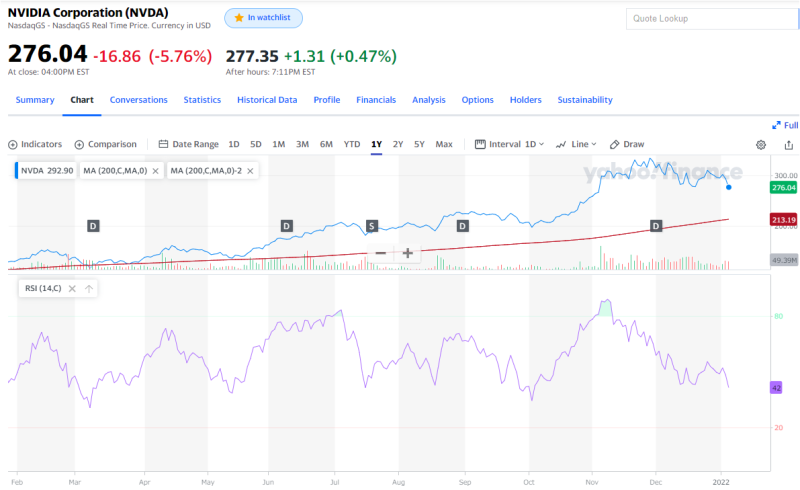Zoom out chart with minus button
Viewport: 800px width, 490px height.
tap(381, 253)
